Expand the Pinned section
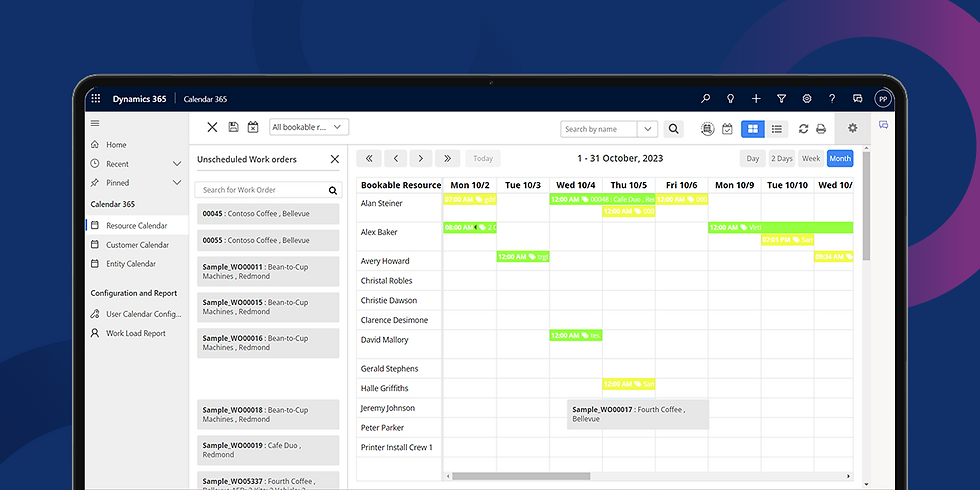The image size is (980, 490). [177, 182]
